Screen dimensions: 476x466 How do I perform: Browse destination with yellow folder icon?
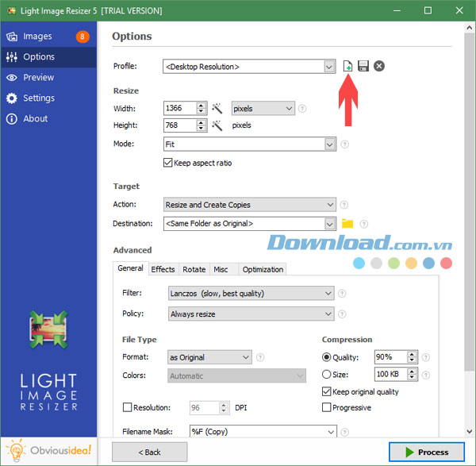tap(347, 224)
